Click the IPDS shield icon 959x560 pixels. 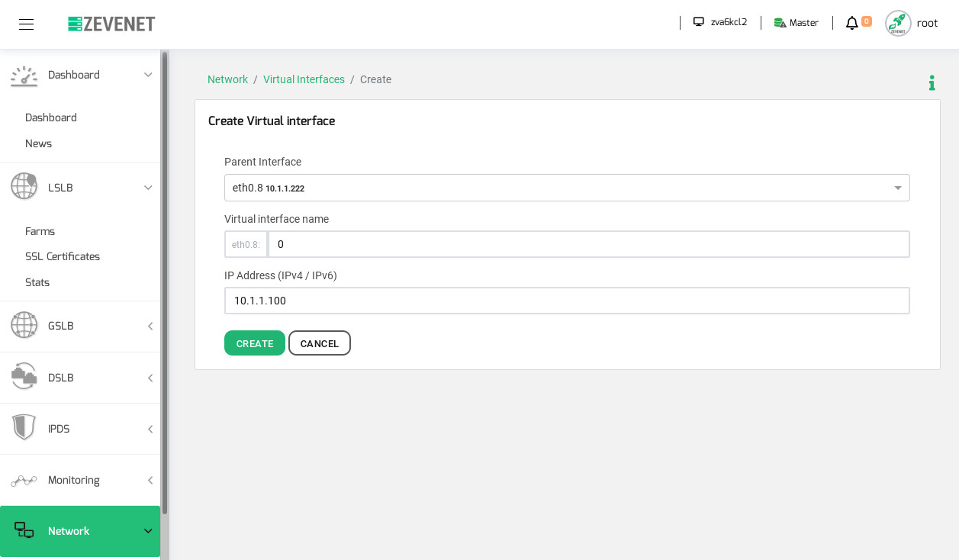click(x=24, y=428)
